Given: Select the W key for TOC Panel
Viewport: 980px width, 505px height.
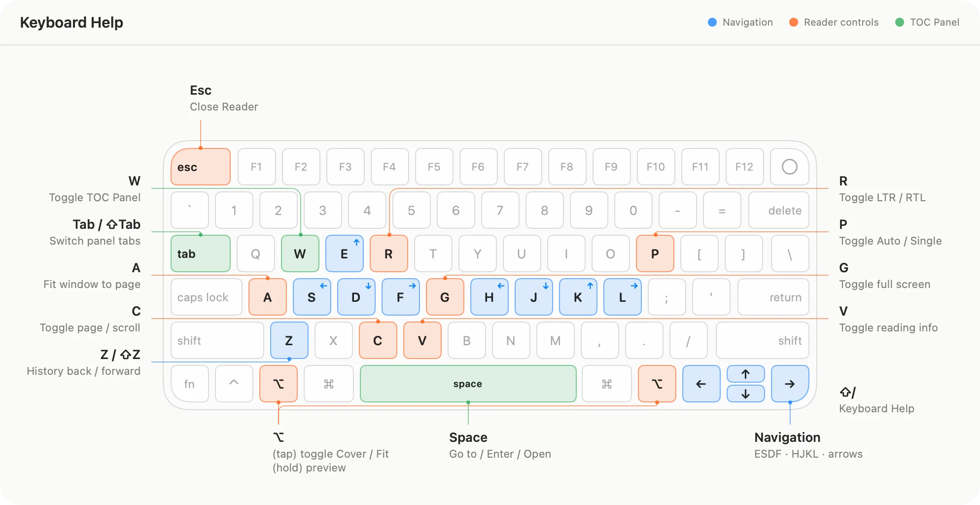Looking at the screenshot, I should click(300, 253).
